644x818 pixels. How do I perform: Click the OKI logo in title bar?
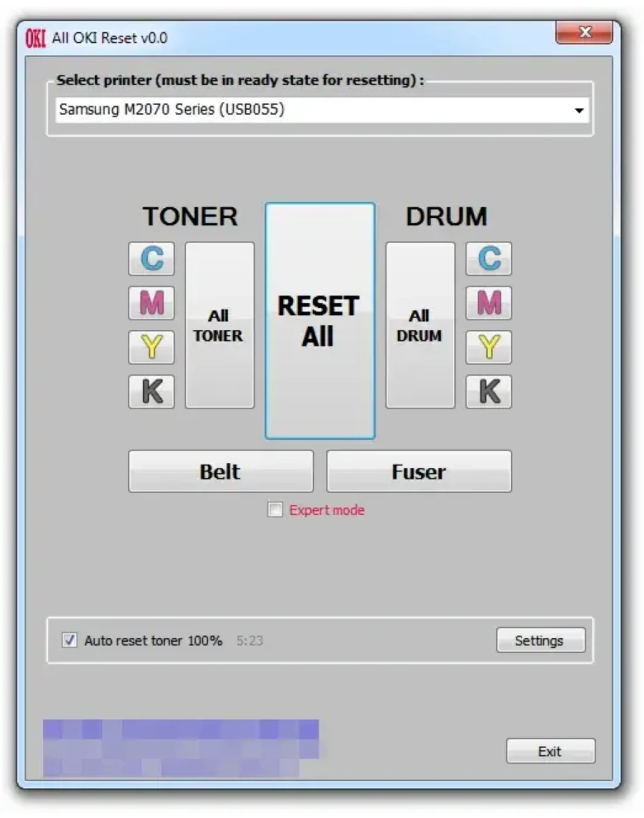point(35,38)
